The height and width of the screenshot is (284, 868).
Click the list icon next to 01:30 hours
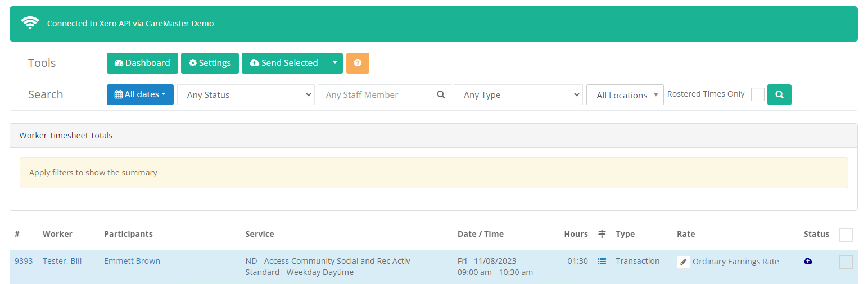[602, 261]
